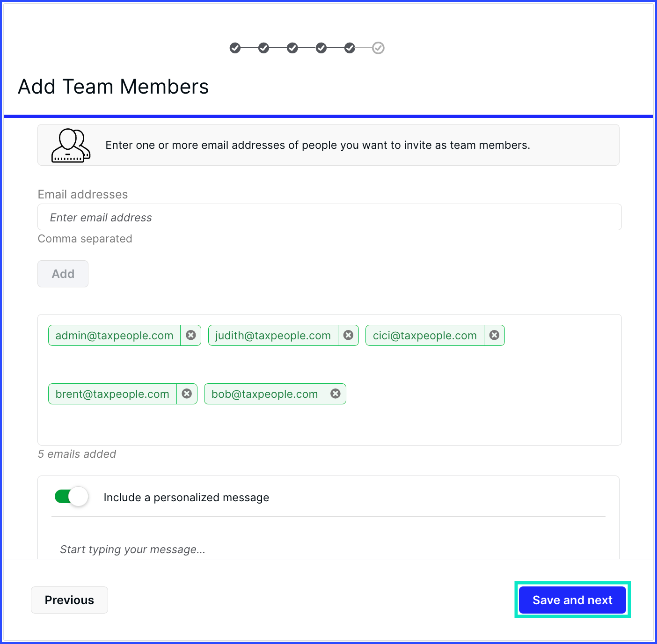
Task: Remove judith@taxpeople.com email chip
Action: [348, 335]
